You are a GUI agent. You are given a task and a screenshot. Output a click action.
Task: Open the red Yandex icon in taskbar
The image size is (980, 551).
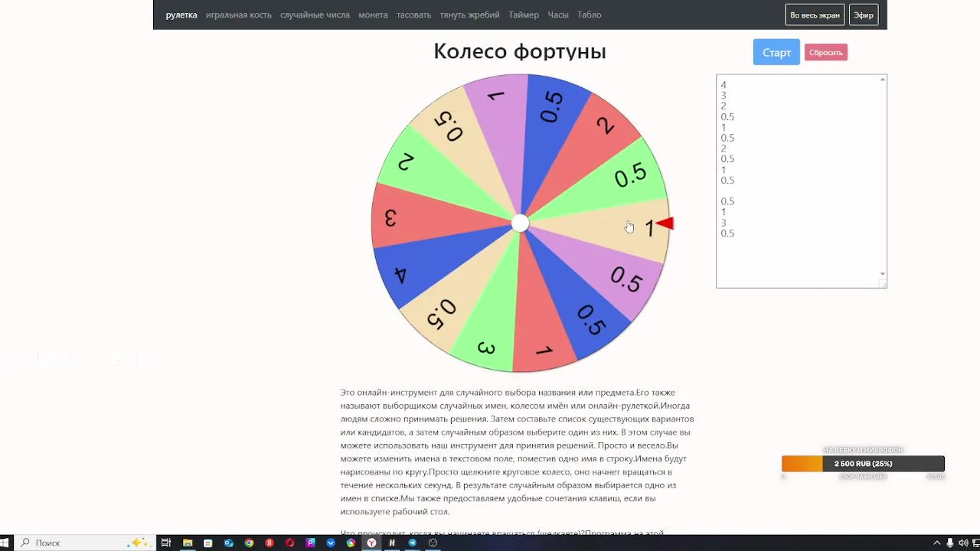click(269, 543)
